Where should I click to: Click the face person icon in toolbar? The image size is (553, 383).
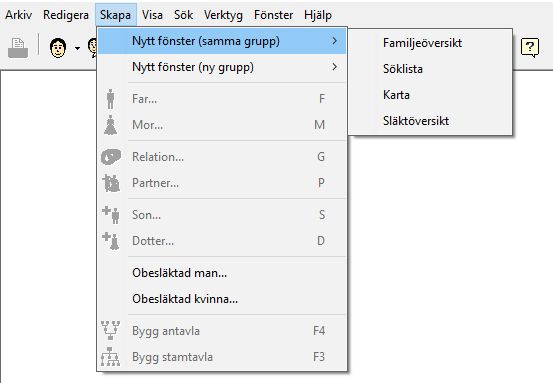coord(58,48)
